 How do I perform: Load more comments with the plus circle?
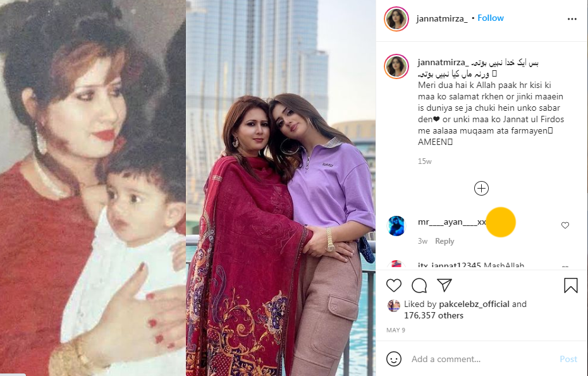481,188
